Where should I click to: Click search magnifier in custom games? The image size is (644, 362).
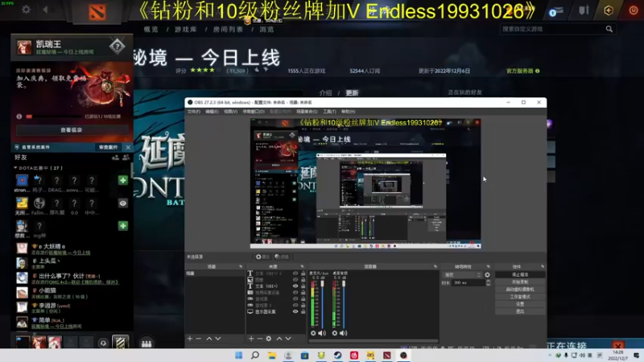tap(609, 29)
